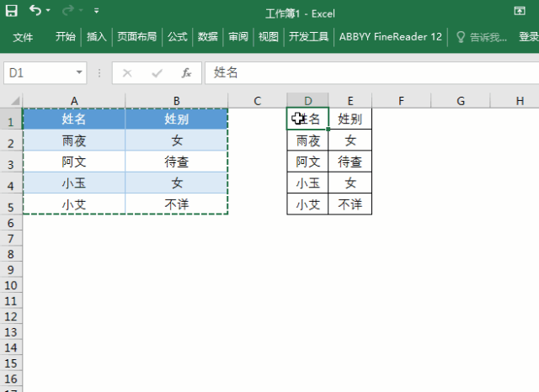This screenshot has height=392, width=539.
Task: Switch to the 插入 tab
Action: [x=97, y=36]
